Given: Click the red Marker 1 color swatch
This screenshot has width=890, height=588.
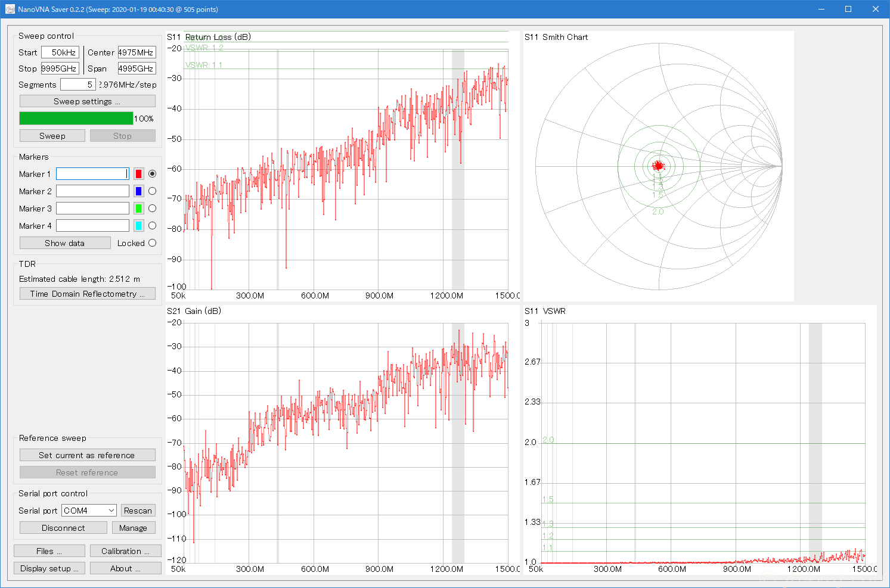Looking at the screenshot, I should pyautogui.click(x=139, y=174).
